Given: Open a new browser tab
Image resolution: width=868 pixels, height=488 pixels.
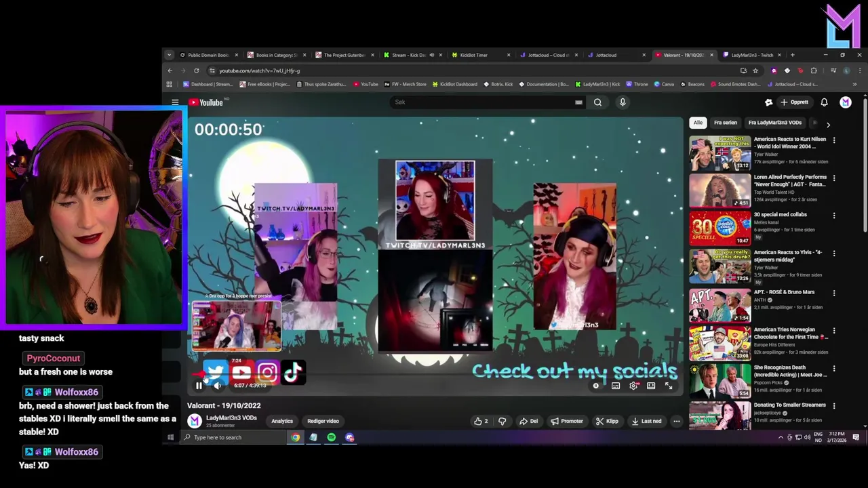Looking at the screenshot, I should point(792,55).
